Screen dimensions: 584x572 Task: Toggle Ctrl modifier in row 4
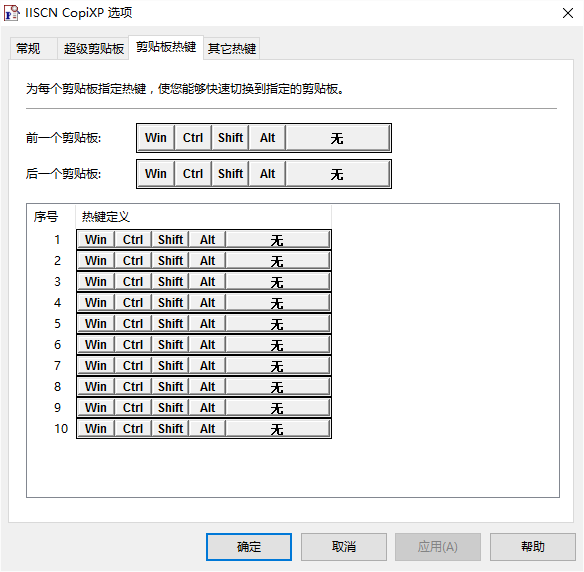click(x=133, y=302)
